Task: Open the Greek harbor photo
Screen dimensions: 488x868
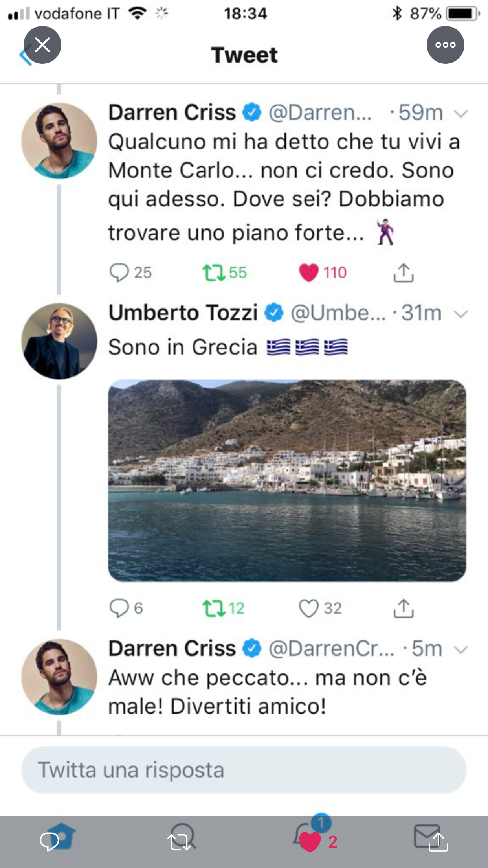Action: pyautogui.click(x=287, y=480)
